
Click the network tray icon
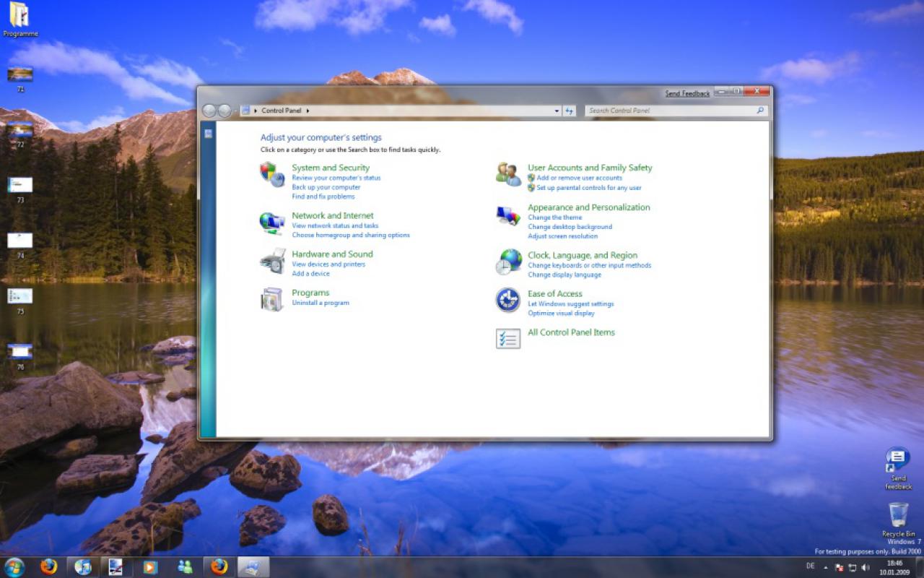click(x=853, y=568)
